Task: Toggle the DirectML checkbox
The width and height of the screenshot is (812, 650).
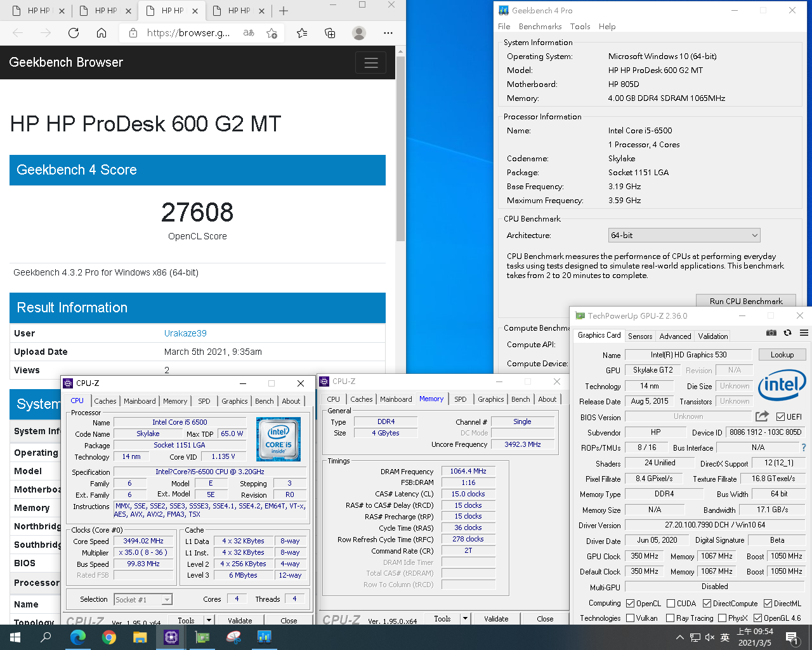Action: (768, 604)
